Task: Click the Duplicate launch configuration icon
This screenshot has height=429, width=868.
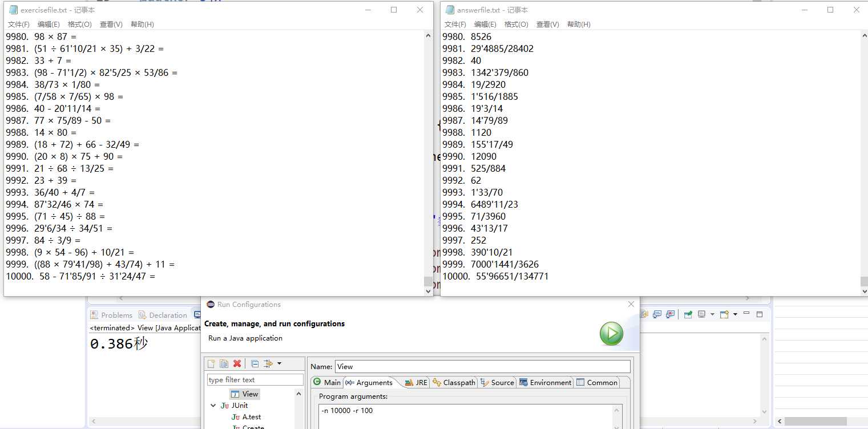Action: point(224,364)
